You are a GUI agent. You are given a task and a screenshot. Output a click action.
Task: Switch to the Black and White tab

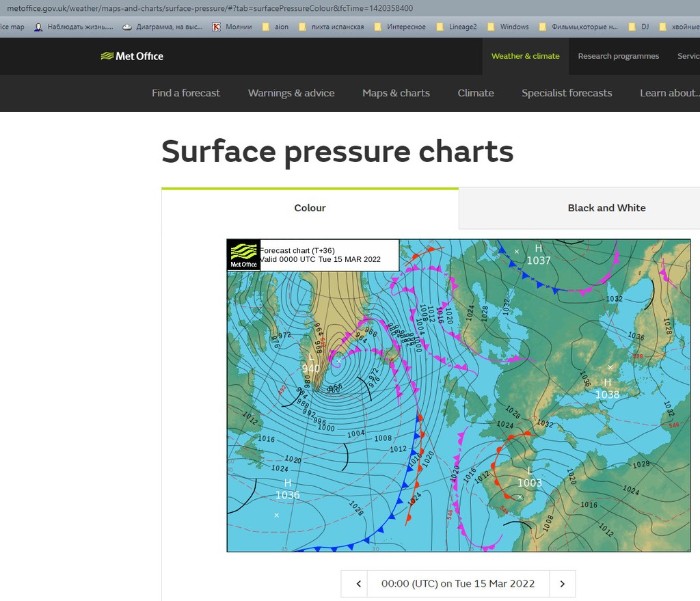coord(606,208)
